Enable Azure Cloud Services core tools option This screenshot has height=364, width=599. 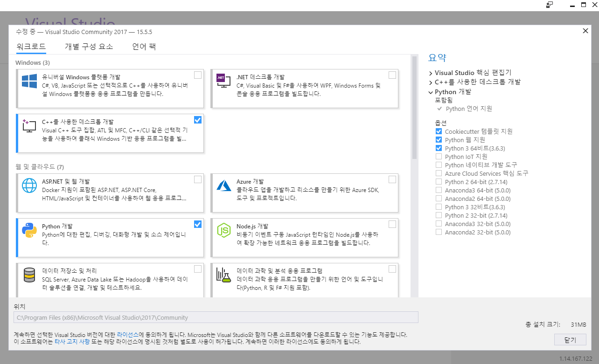point(439,173)
